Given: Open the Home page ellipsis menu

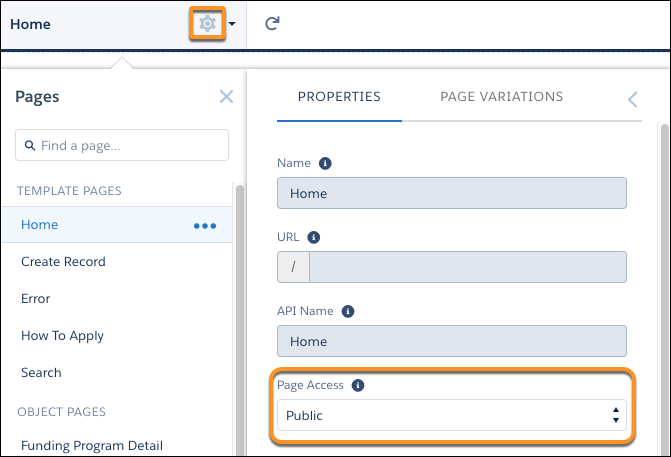Looking at the screenshot, I should click(205, 226).
